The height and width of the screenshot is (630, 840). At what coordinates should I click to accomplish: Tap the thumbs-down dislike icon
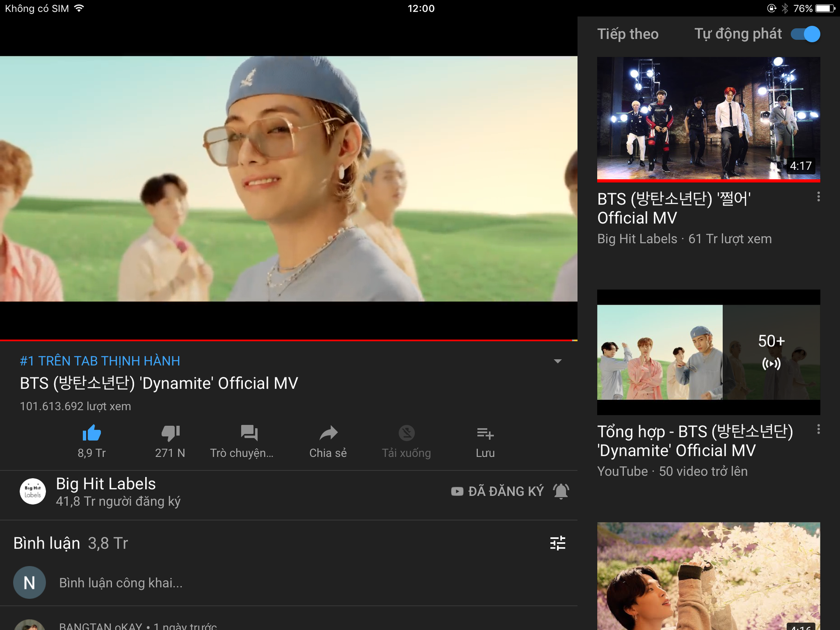(170, 433)
